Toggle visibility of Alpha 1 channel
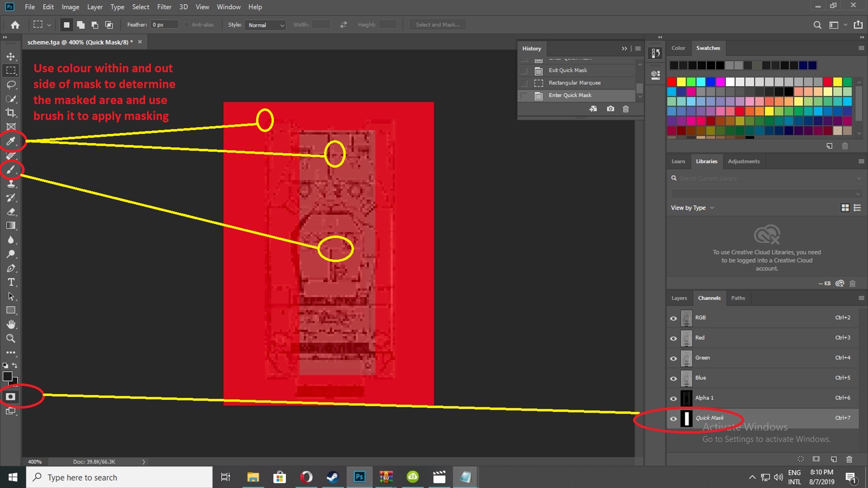The height and width of the screenshot is (488, 868). click(x=674, y=398)
